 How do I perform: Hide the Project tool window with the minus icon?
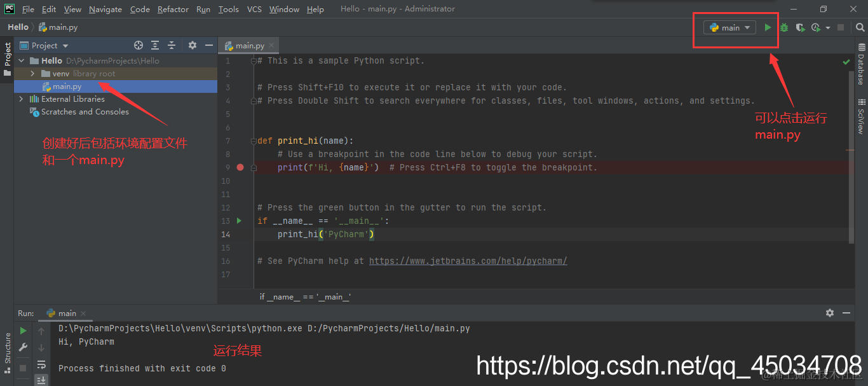point(209,45)
